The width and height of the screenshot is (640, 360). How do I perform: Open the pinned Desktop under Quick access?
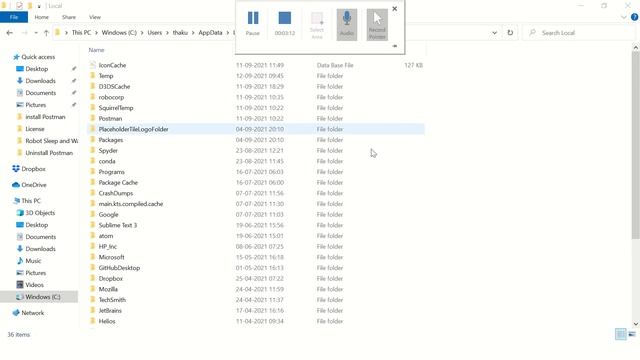coord(37,69)
